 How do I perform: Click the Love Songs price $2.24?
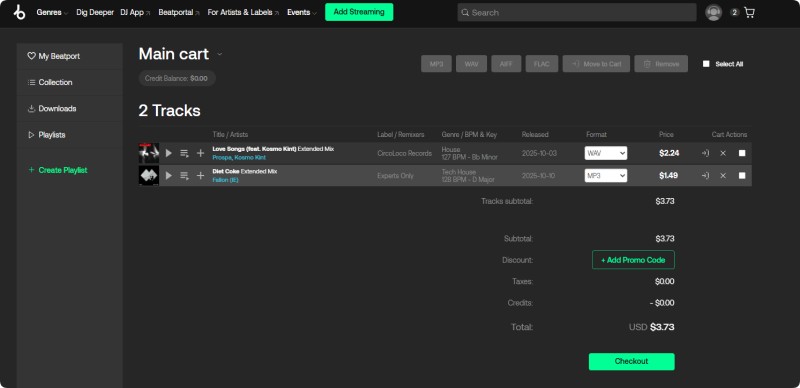(668, 153)
